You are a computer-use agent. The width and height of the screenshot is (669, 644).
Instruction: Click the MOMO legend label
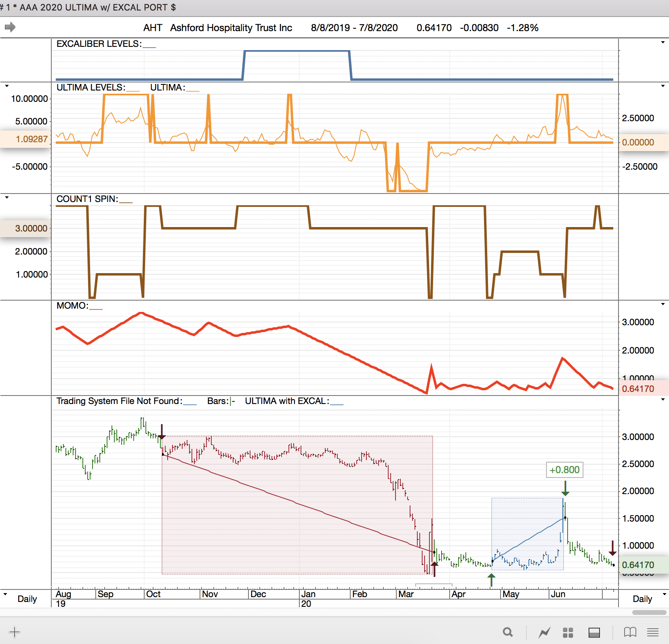[72, 305]
